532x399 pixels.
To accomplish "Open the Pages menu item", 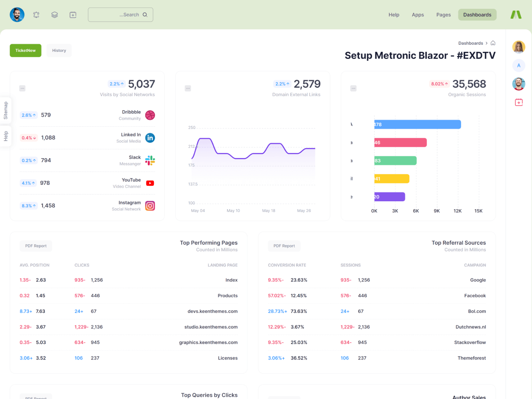I will click(x=443, y=15).
